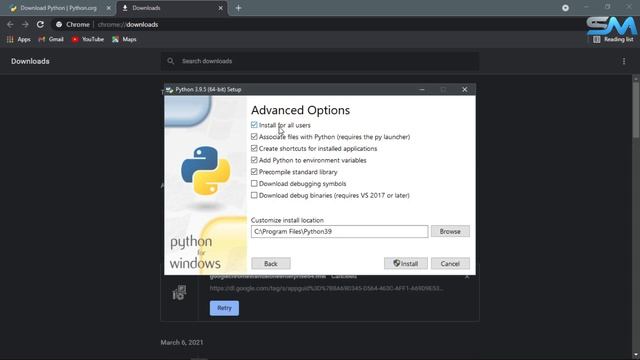This screenshot has width=640, height=360.
Task: Enable Download debugging symbols option
Action: [x=254, y=184]
